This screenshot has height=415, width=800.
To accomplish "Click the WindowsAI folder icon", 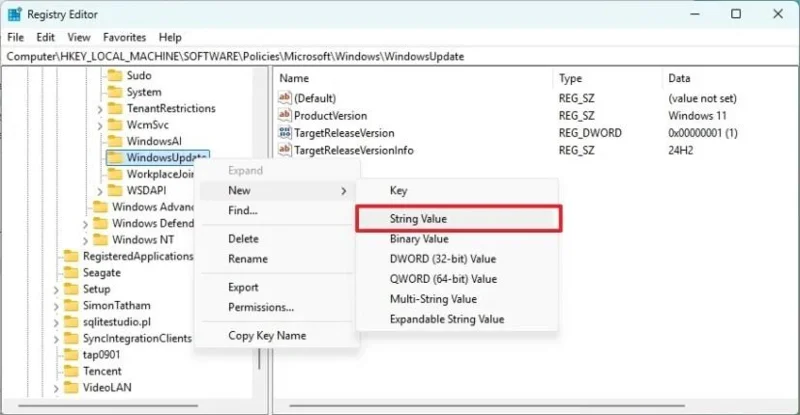I will [x=115, y=141].
